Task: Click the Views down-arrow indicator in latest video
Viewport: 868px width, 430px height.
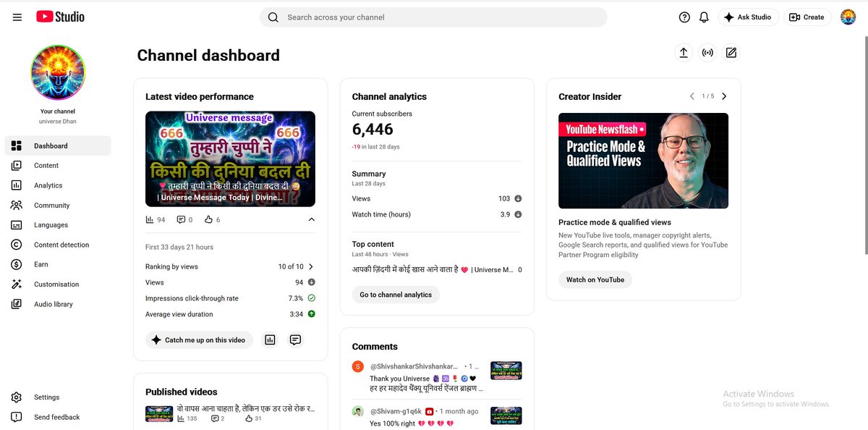Action: pos(311,282)
